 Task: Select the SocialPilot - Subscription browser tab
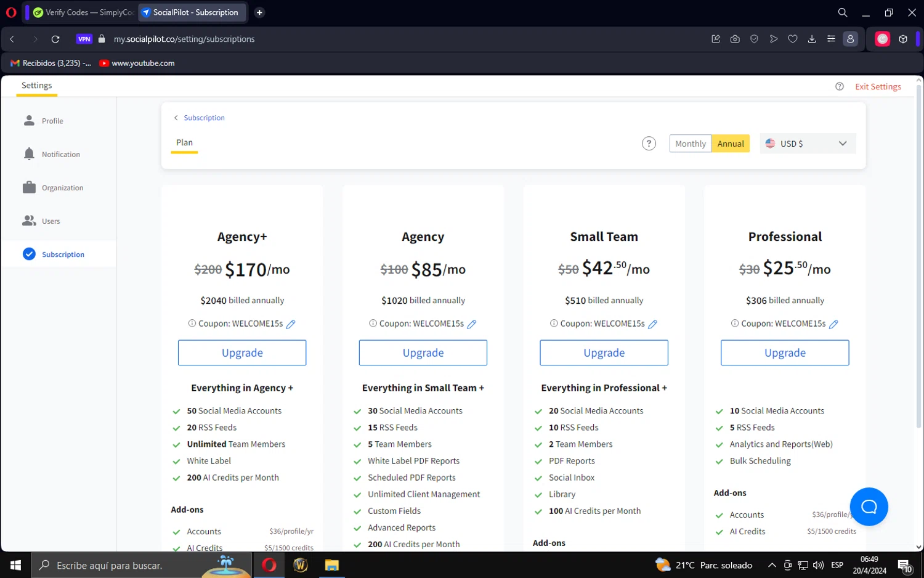(192, 12)
